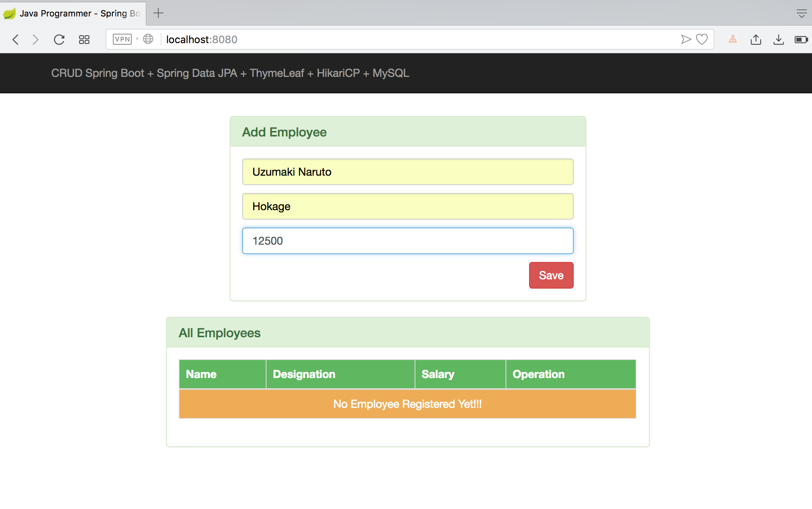Click the share upload icon
Screen dimensions: 812x509
[x=756, y=40]
